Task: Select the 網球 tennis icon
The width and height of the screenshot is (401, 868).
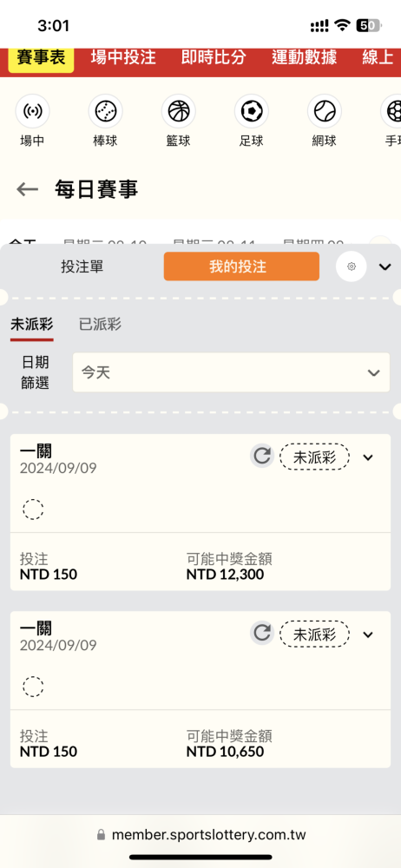Action: click(x=325, y=111)
